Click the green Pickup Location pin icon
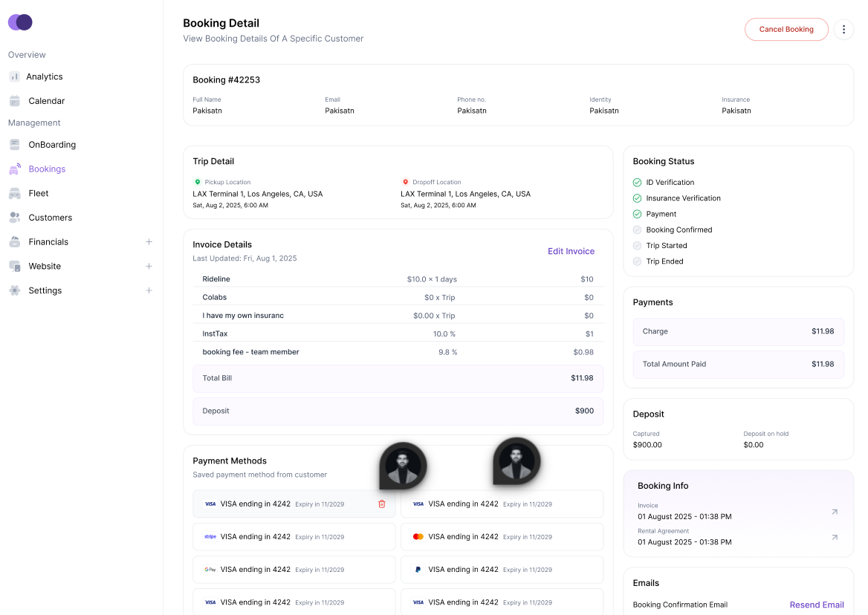This screenshot has height=615, width=868. point(197,182)
